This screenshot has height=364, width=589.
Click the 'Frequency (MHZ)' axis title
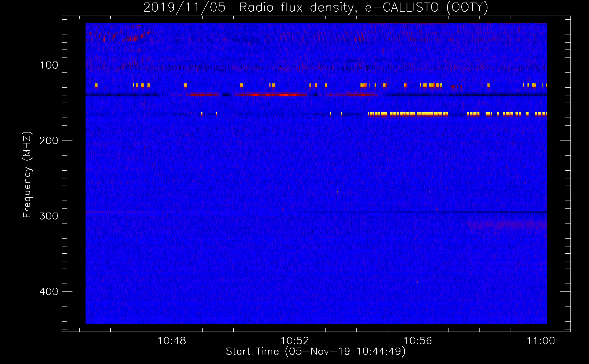point(27,174)
